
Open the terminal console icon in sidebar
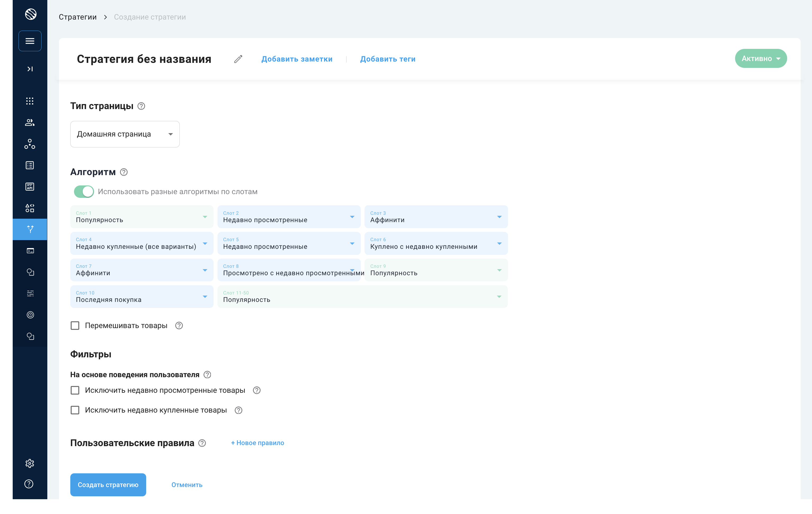(x=30, y=251)
